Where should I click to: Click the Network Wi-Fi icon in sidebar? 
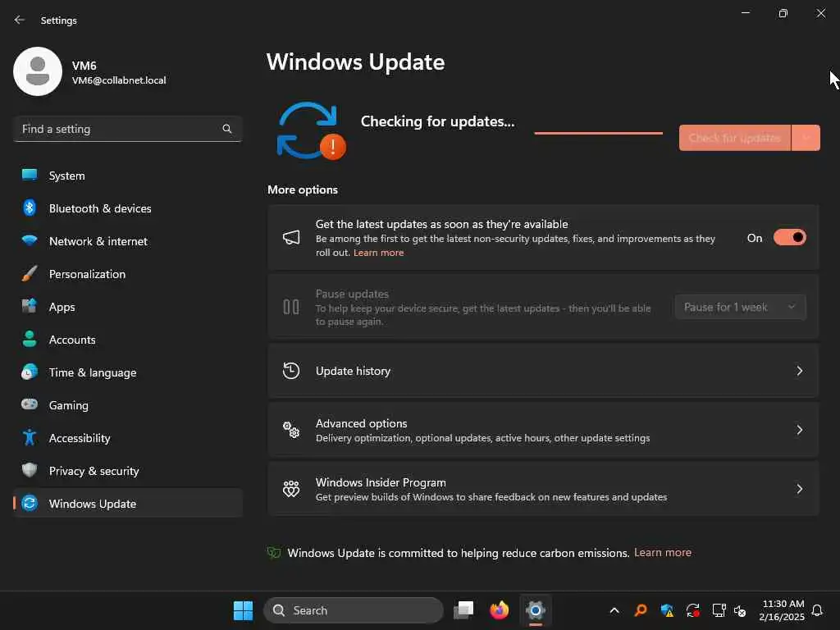[x=30, y=240]
